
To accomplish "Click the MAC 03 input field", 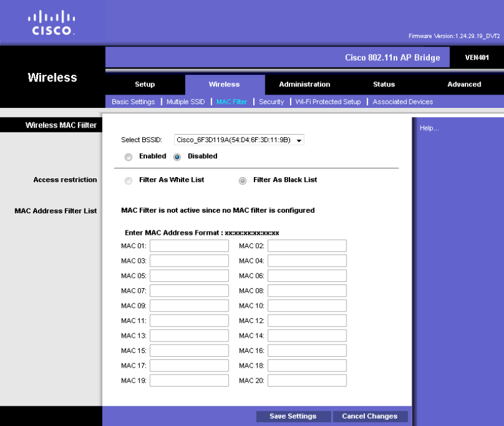I will pyautogui.click(x=189, y=261).
